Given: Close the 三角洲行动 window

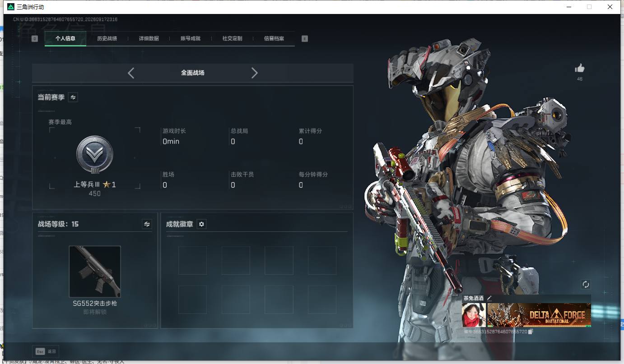Looking at the screenshot, I should [610, 7].
